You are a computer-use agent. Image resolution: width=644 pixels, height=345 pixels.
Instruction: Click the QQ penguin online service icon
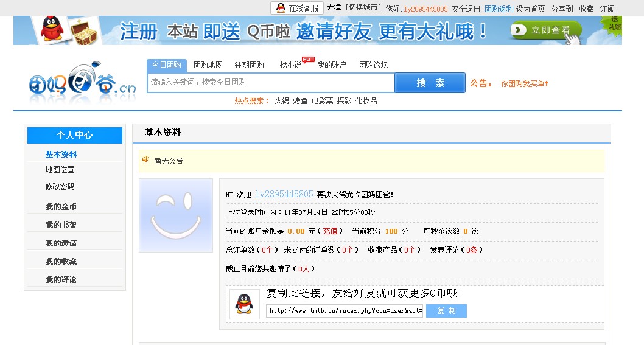(x=281, y=8)
